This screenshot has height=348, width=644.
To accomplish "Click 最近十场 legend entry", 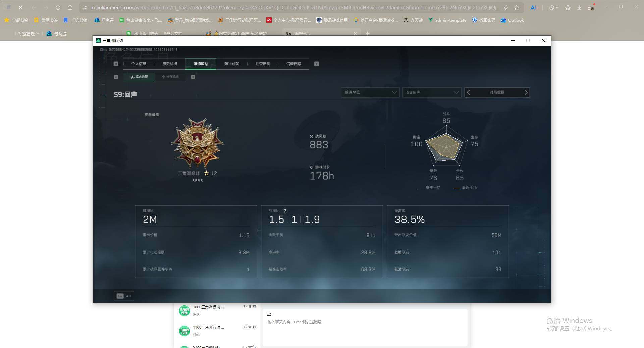I will (x=465, y=188).
